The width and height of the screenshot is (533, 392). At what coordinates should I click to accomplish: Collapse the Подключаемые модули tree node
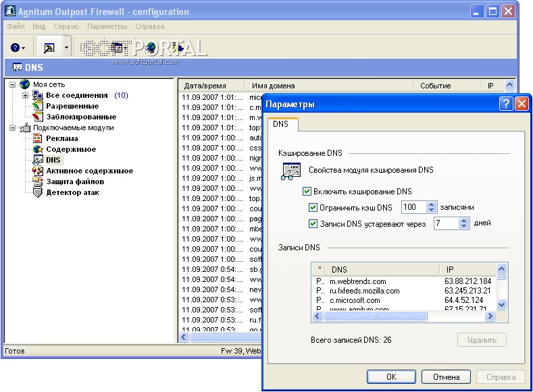pyautogui.click(x=13, y=128)
